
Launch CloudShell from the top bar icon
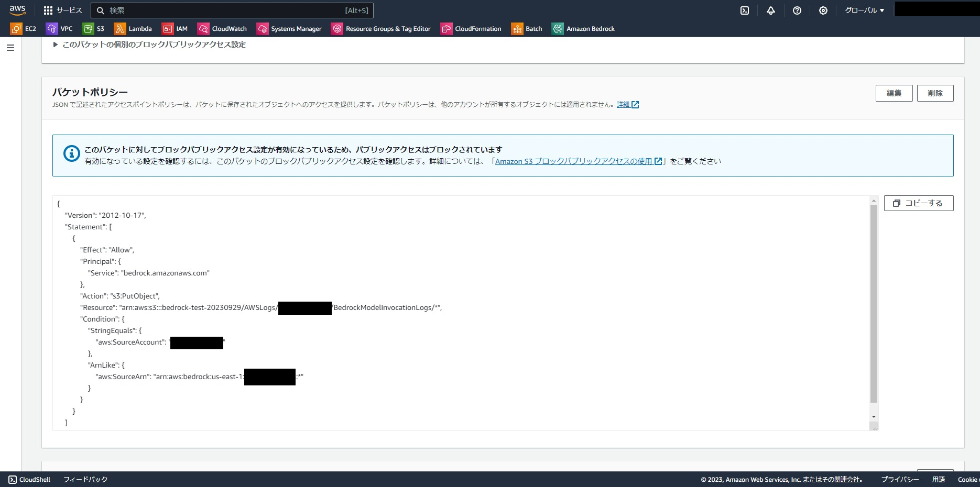pos(745,10)
